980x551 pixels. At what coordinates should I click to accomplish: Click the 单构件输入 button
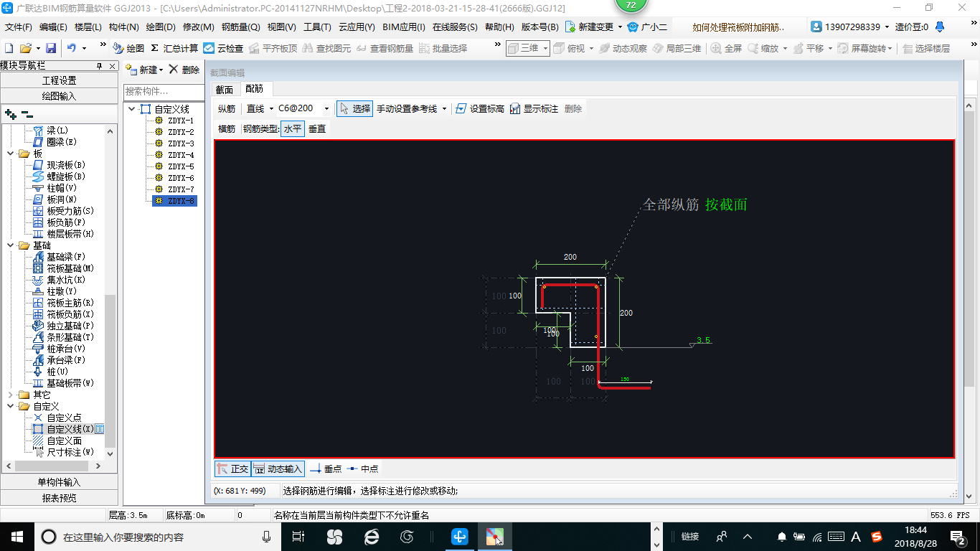coord(59,482)
